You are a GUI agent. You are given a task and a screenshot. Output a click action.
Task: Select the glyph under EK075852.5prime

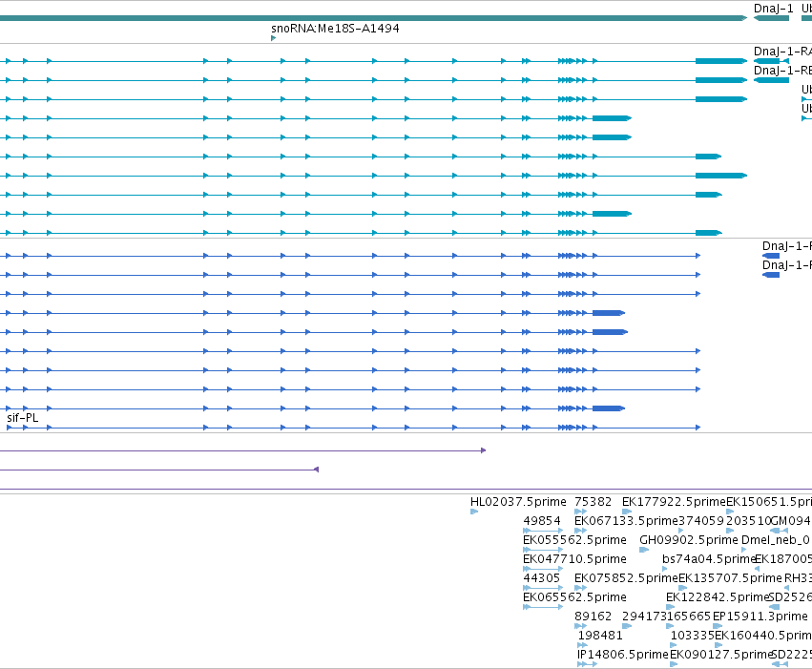[580, 588]
